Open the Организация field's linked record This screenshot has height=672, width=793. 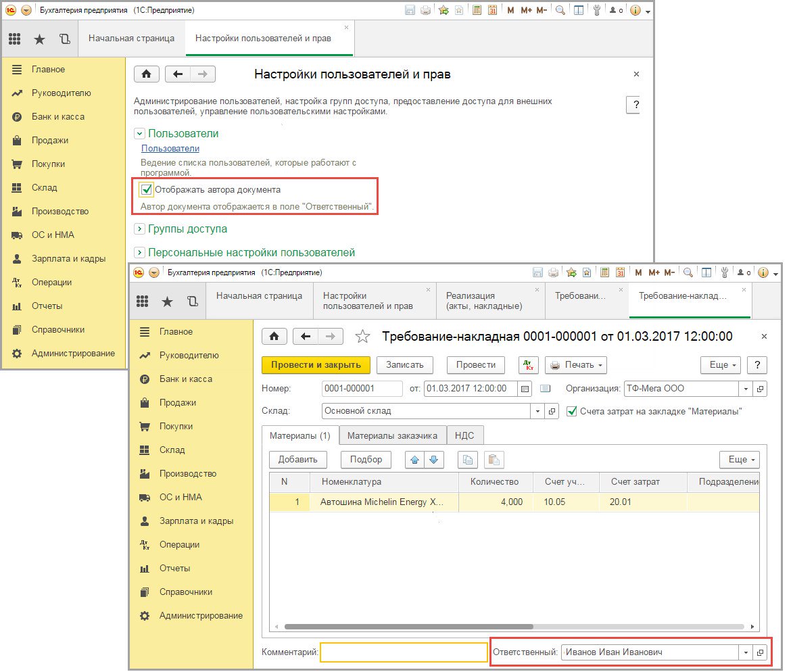click(760, 388)
